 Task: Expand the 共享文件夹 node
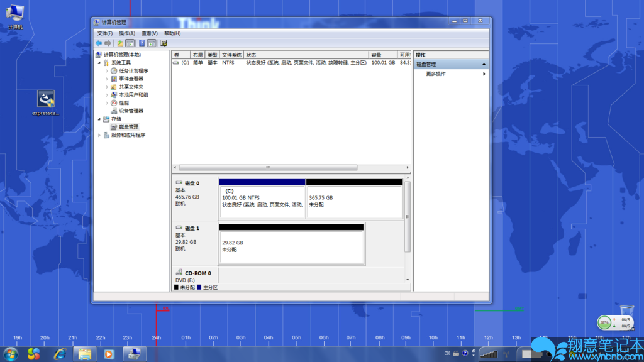(x=107, y=87)
